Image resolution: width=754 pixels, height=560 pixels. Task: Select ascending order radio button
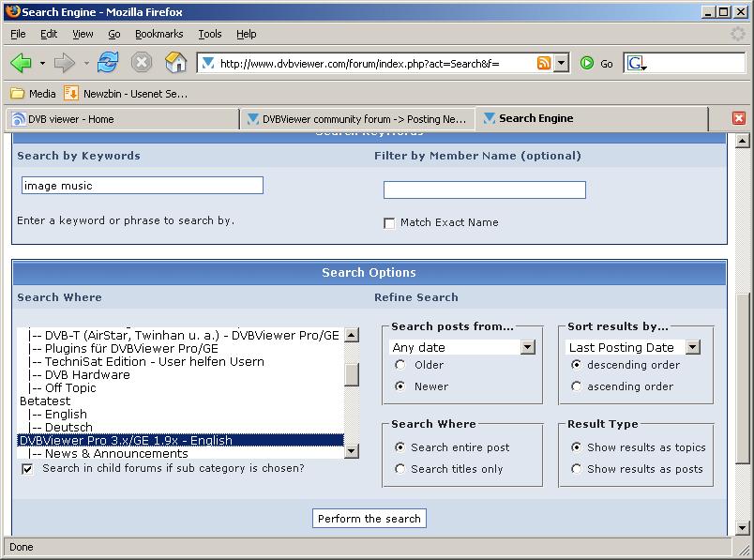pos(576,386)
